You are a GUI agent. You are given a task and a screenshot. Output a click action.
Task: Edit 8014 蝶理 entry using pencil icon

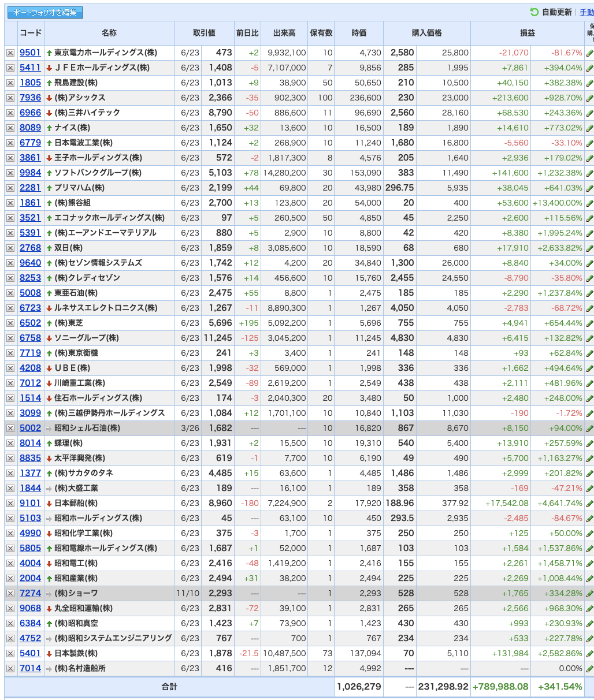coord(589,443)
